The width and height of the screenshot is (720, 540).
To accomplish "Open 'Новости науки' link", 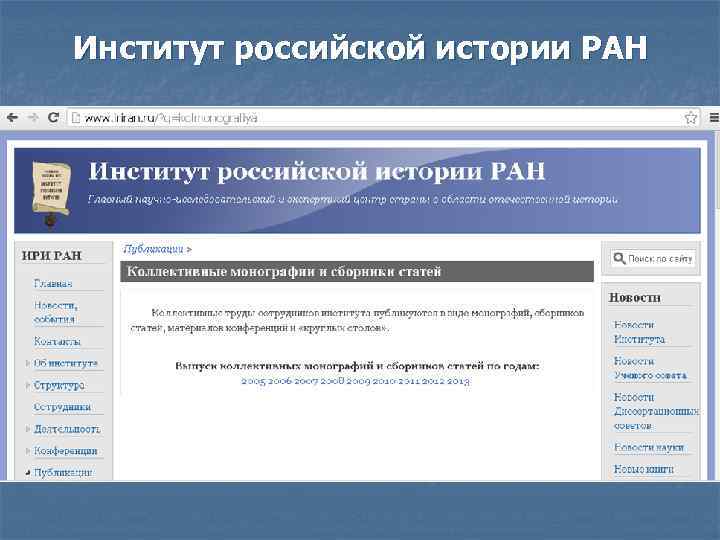I will click(649, 447).
